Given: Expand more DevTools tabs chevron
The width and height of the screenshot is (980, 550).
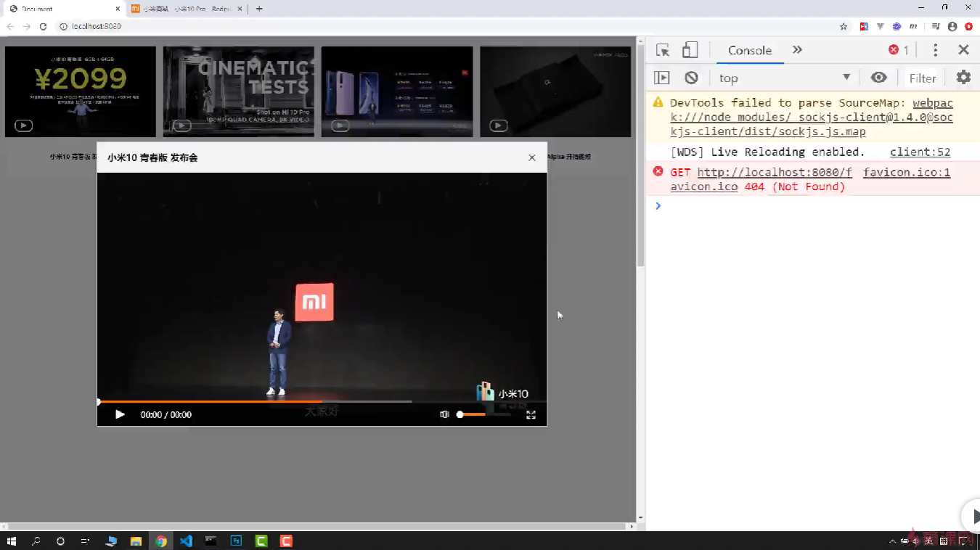Looking at the screenshot, I should [x=797, y=50].
